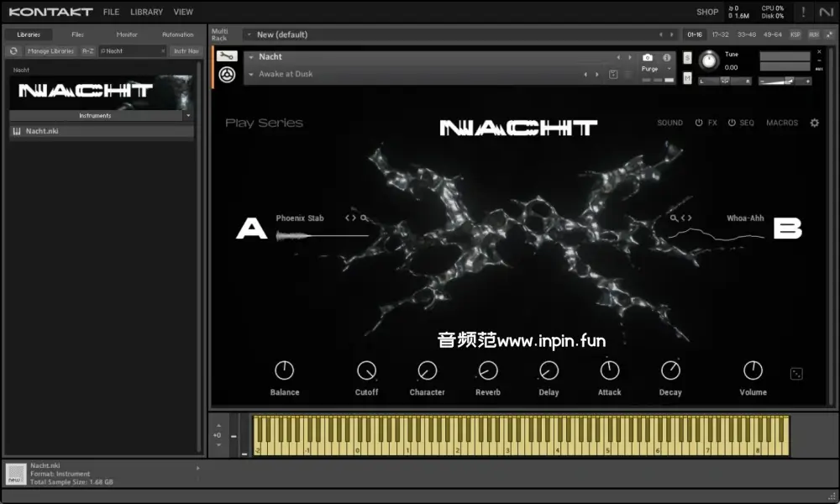
Task: Show rack channels 49-64
Action: (772, 34)
